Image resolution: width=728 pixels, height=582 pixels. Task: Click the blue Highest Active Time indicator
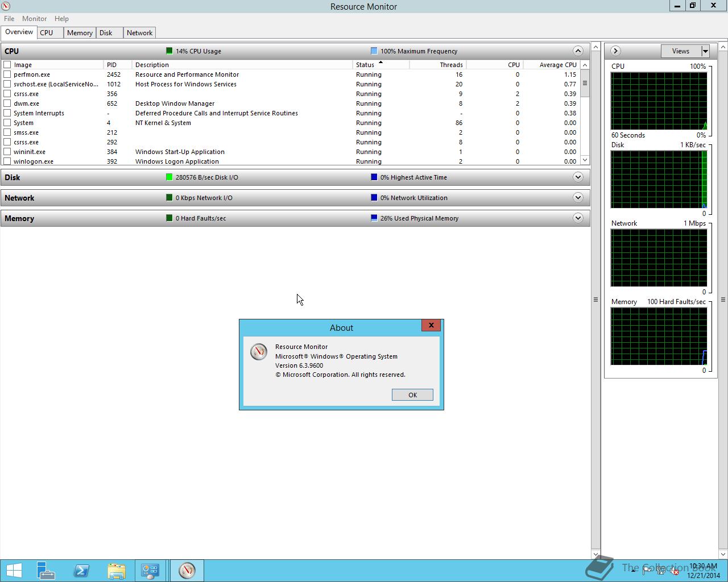(x=374, y=177)
